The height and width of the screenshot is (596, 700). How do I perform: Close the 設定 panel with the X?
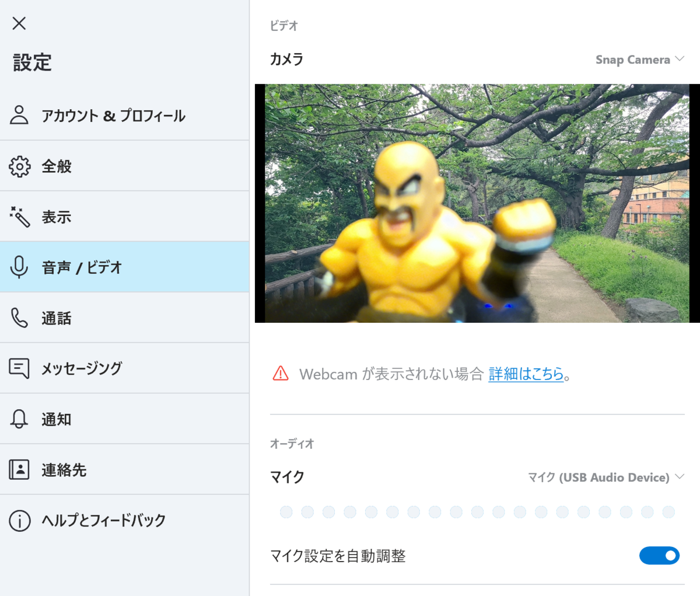tap(19, 23)
